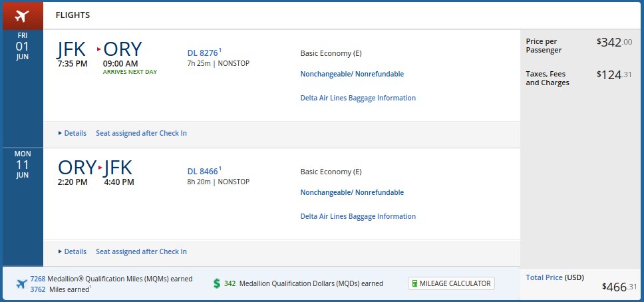Click the red arrow between JFK and ORY
Image resolution: width=644 pixels, height=302 pixels.
tap(99, 49)
